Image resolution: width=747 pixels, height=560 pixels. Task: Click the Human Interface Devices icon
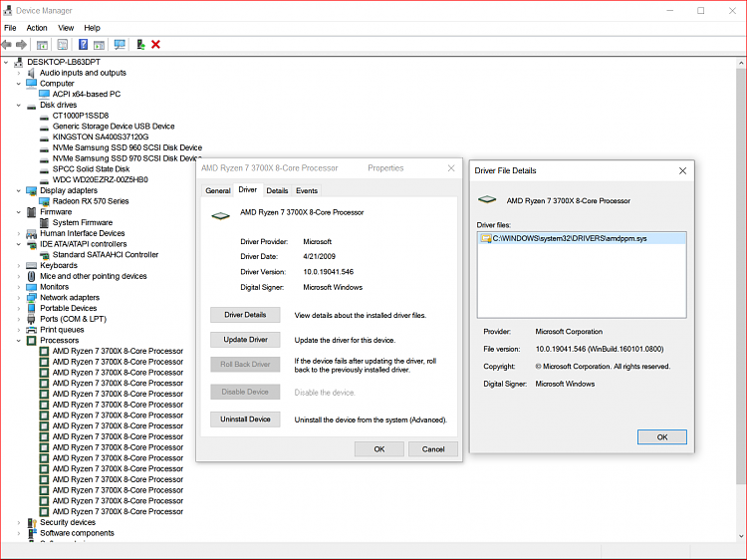click(32, 233)
